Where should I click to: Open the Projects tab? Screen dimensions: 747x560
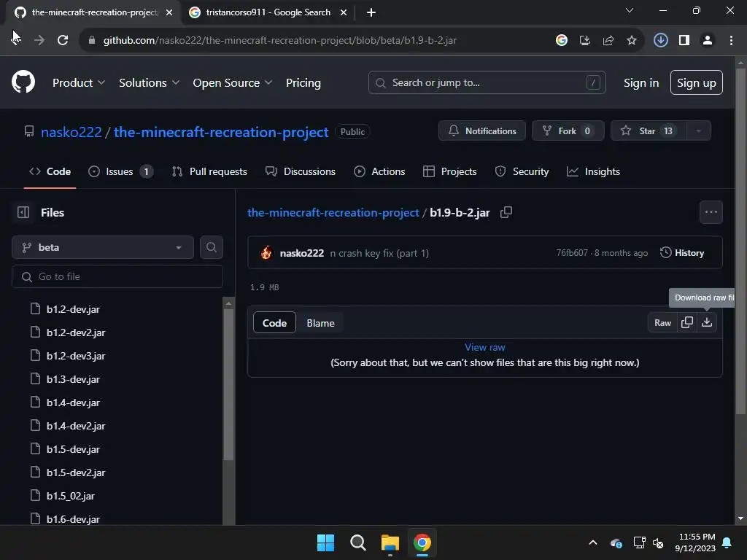449,171
